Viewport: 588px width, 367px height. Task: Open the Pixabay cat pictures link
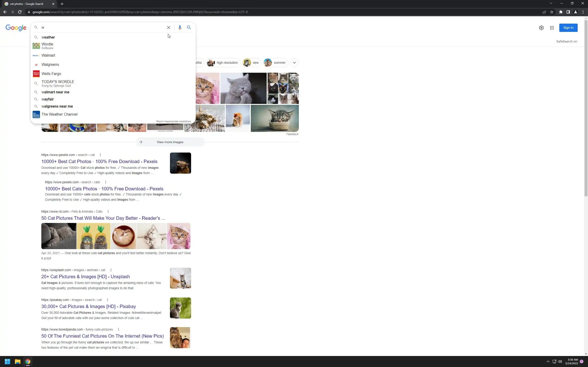pyautogui.click(x=88, y=306)
